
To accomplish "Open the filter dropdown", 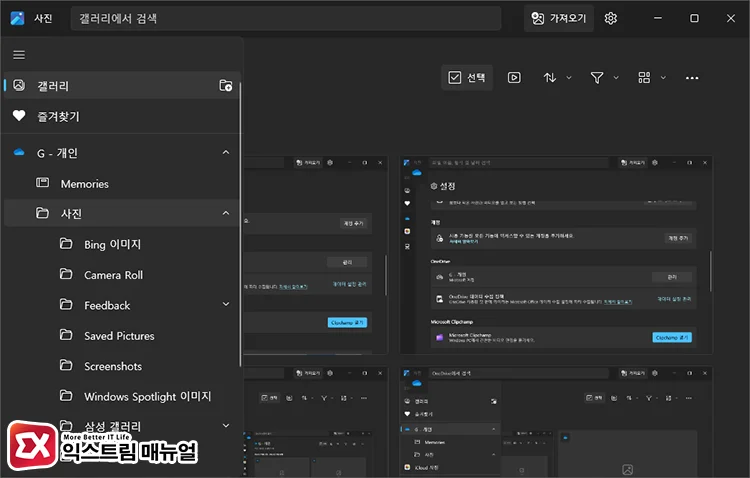I will pyautogui.click(x=603, y=78).
